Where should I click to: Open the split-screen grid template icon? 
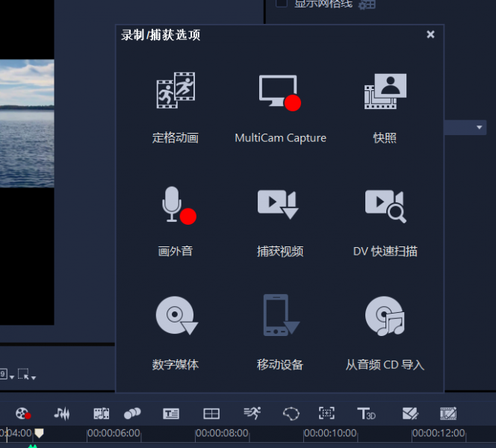pyautogui.click(x=211, y=414)
